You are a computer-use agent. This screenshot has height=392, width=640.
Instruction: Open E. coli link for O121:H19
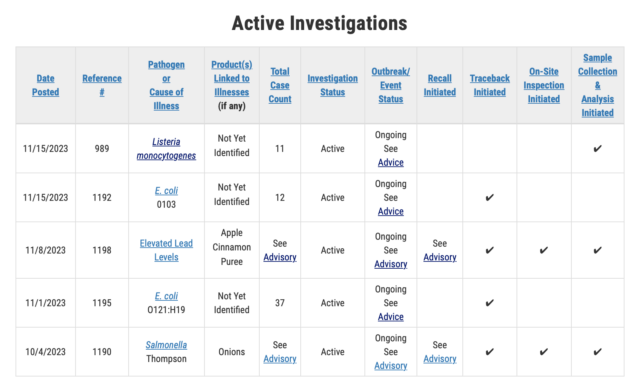tap(166, 296)
